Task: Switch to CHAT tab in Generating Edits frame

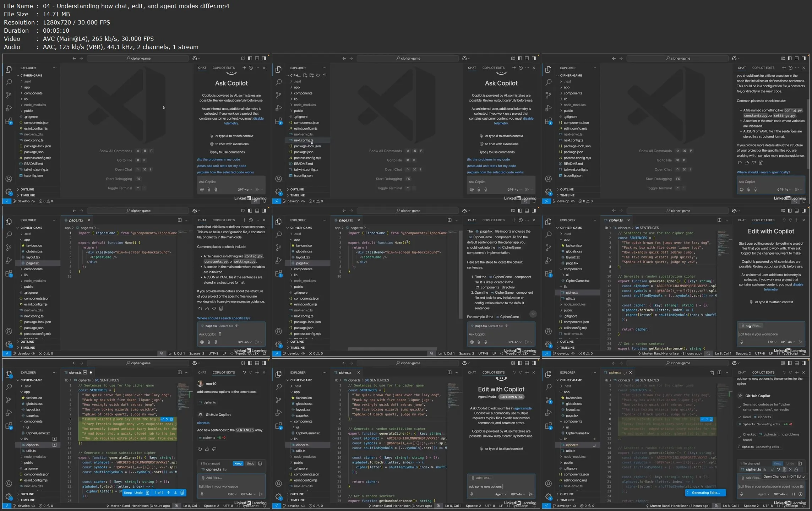Action: [742, 373]
